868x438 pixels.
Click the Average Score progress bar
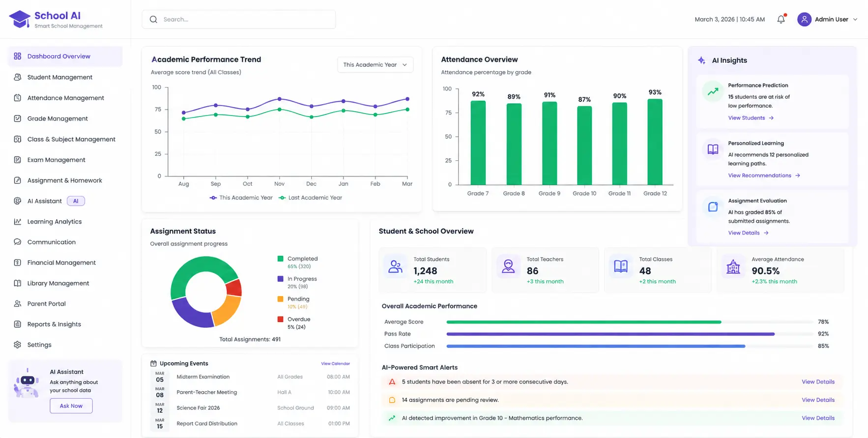coord(630,322)
